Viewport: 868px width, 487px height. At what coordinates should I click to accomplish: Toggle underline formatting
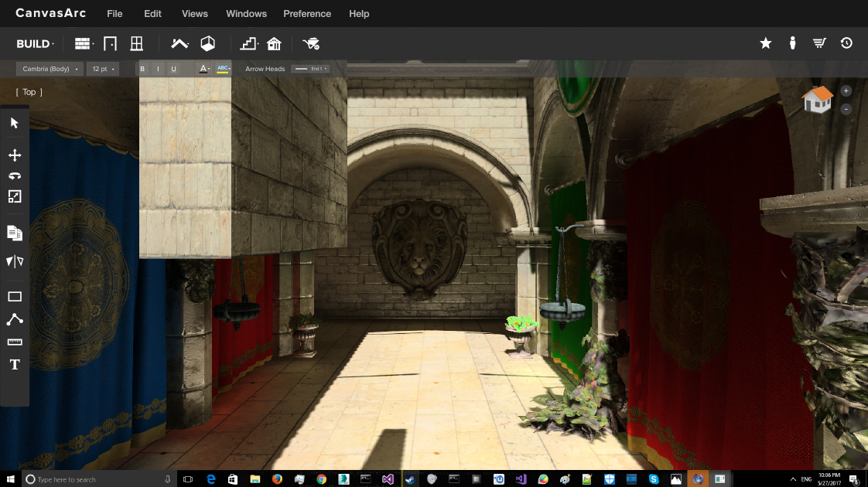click(x=173, y=69)
